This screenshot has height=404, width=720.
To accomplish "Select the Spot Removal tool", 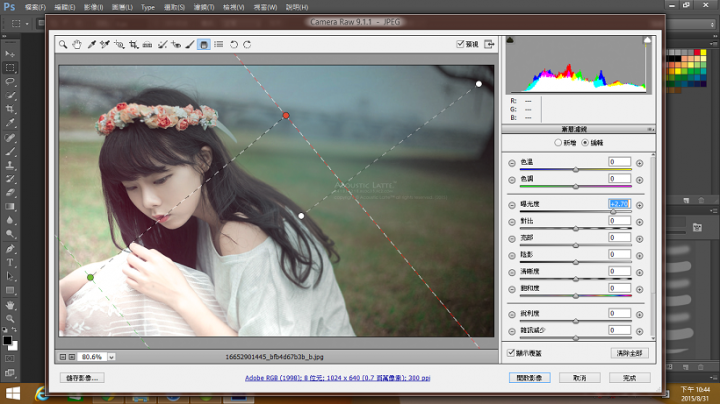I will point(162,45).
